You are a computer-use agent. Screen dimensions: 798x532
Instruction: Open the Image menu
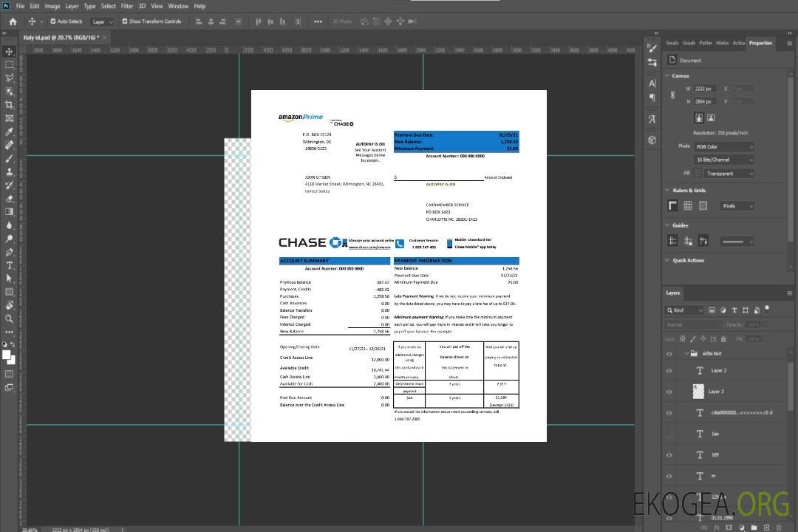(x=52, y=6)
